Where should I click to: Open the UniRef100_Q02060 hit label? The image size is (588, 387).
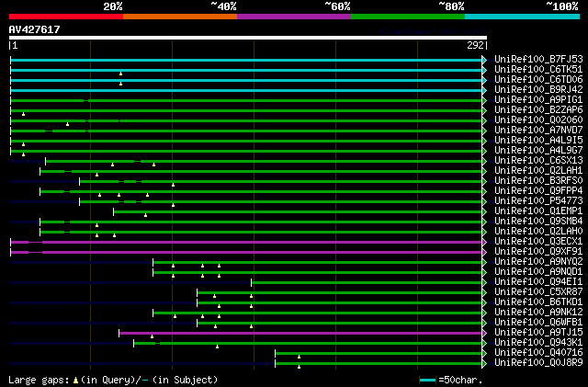coord(538,120)
